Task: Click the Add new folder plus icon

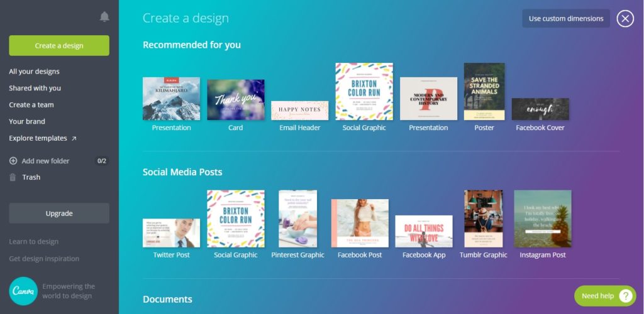Action: tap(13, 161)
